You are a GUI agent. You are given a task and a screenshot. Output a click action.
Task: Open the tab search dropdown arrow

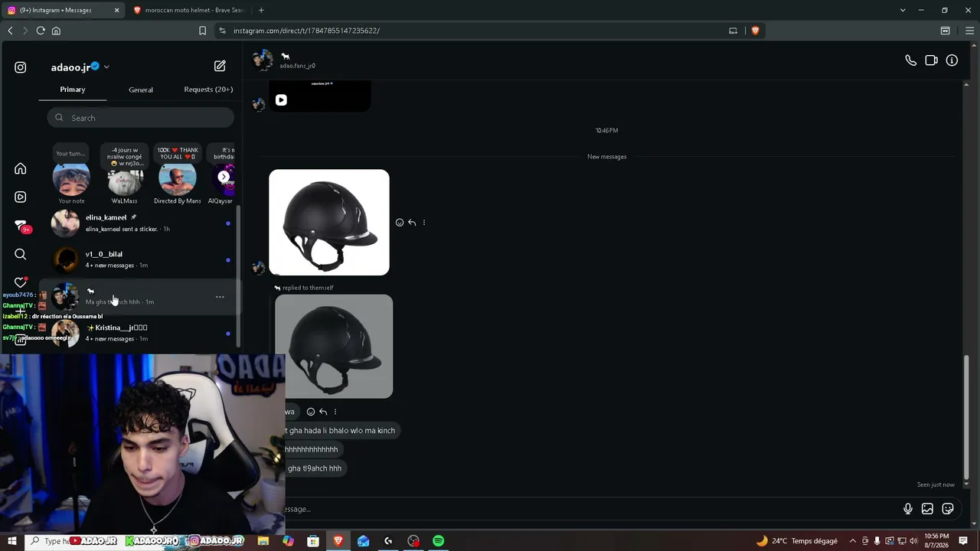click(x=903, y=10)
